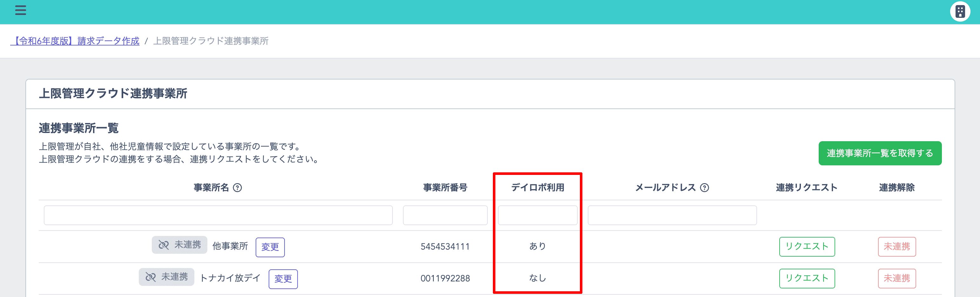The width and height of the screenshot is (980, 297).
Task: Click 連携事業所一覧 section heading
Action: (x=79, y=128)
